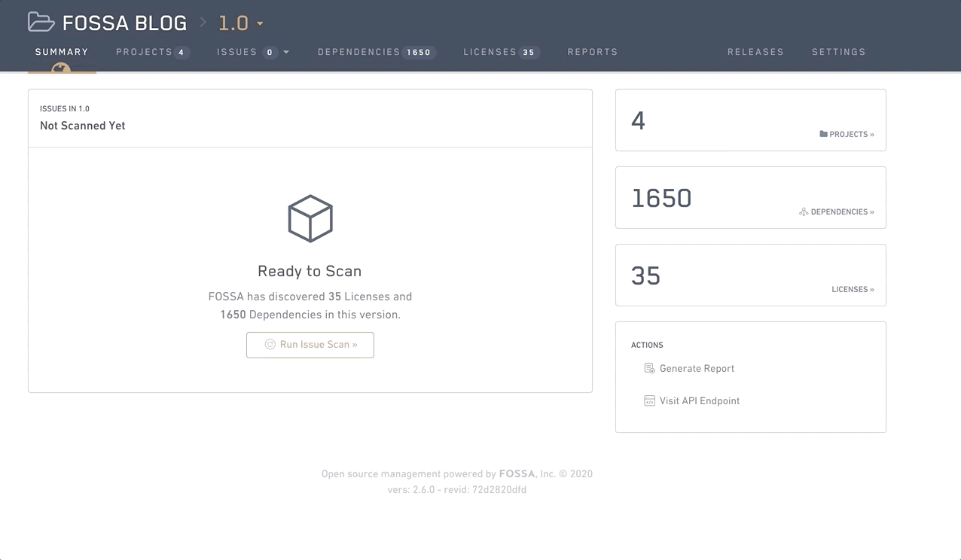Click the folder icon beside FOSSA BLOG
This screenshot has width=961, height=560.
pyautogui.click(x=41, y=22)
